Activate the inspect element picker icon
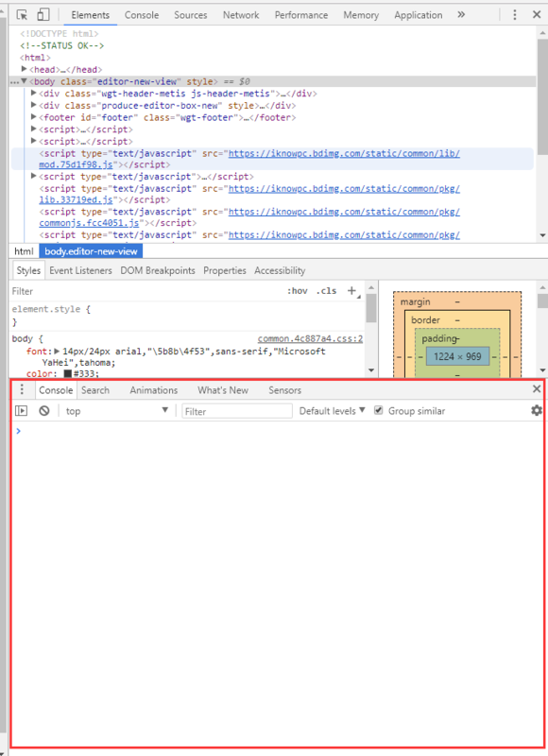548x756 pixels. click(22, 15)
